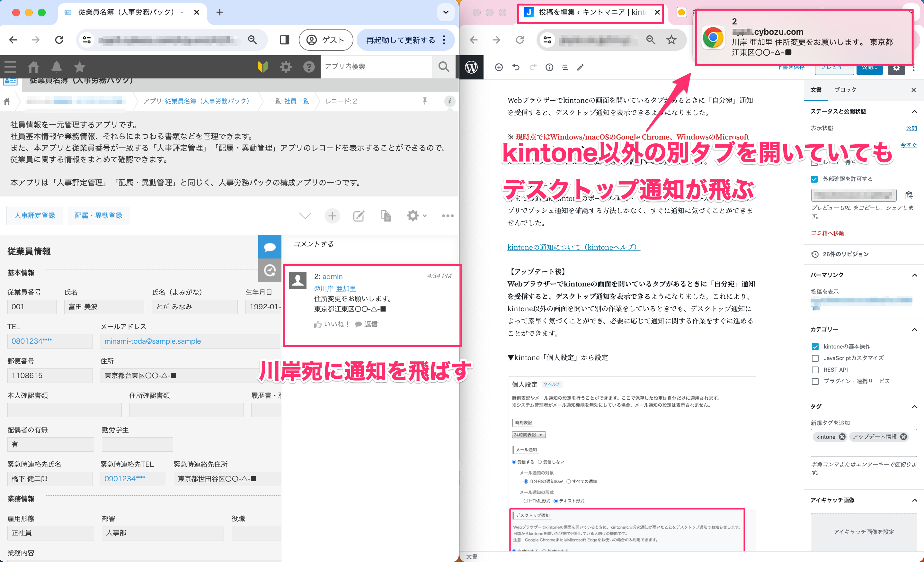Collapse the カテゴリー panel chevron
The height and width of the screenshot is (562, 924).
pyautogui.click(x=914, y=329)
